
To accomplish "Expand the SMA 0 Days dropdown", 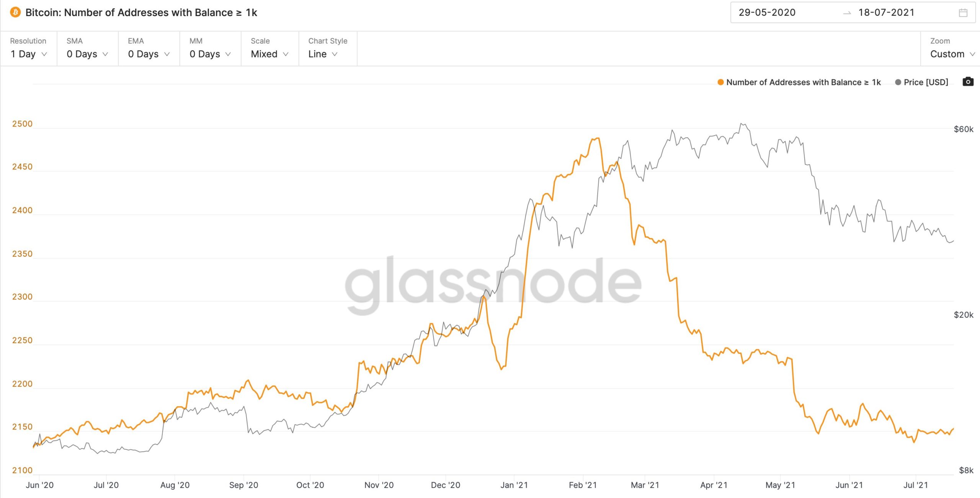I will 87,54.
